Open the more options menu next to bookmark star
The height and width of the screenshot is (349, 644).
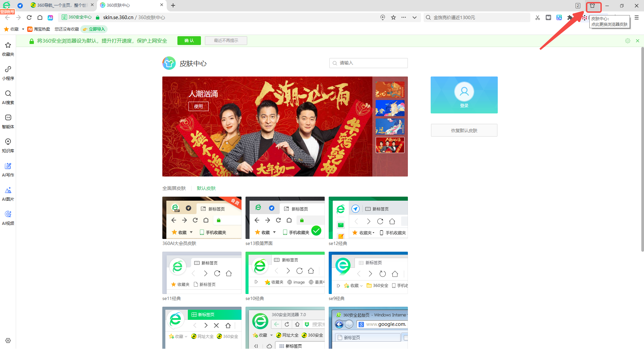404,17
